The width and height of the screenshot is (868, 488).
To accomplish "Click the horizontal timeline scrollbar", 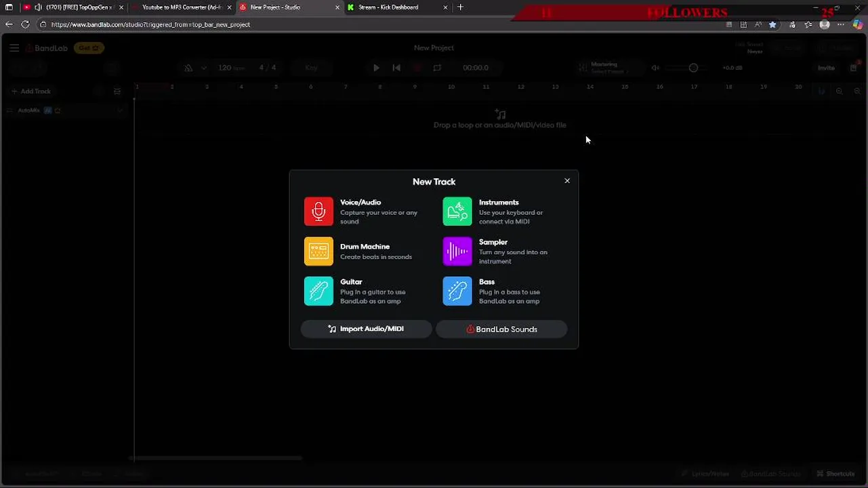I will coord(215,458).
